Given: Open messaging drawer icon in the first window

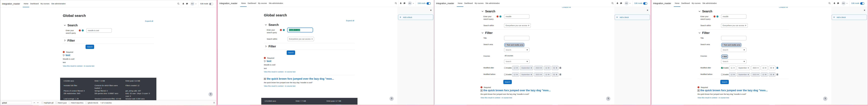Looking at the screenshot, I should coord(187,4).
